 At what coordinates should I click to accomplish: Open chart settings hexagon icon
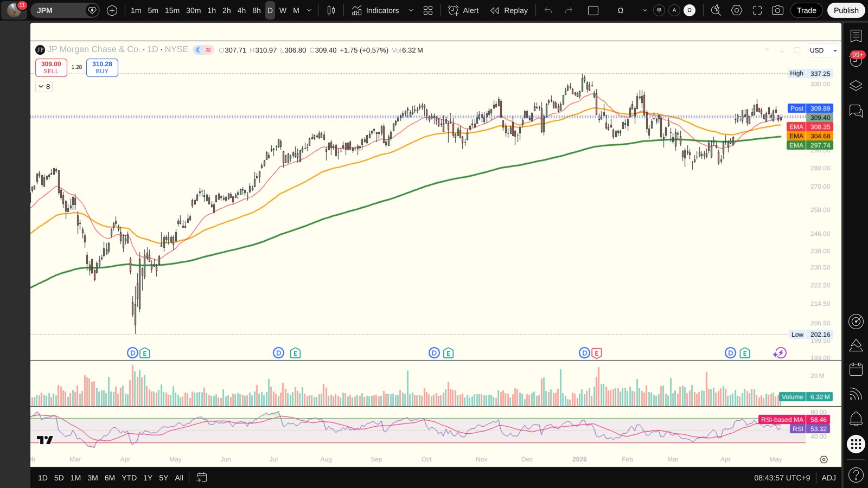(737, 10)
